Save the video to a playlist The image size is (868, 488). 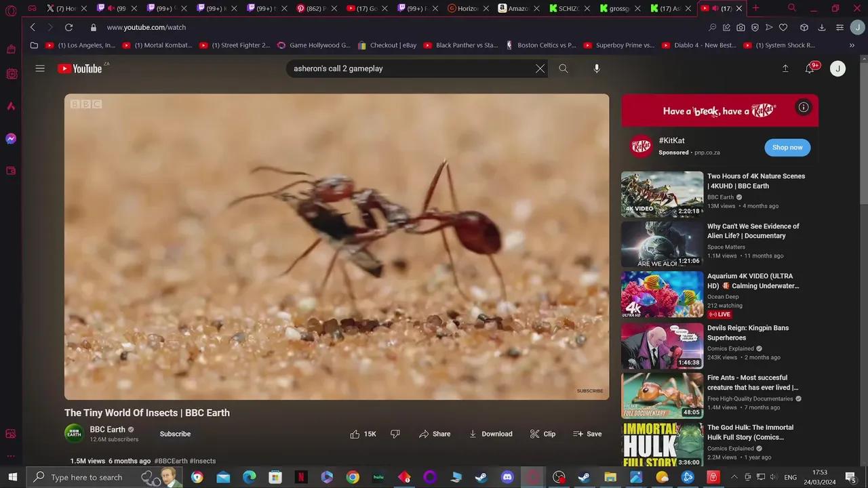[x=587, y=434]
